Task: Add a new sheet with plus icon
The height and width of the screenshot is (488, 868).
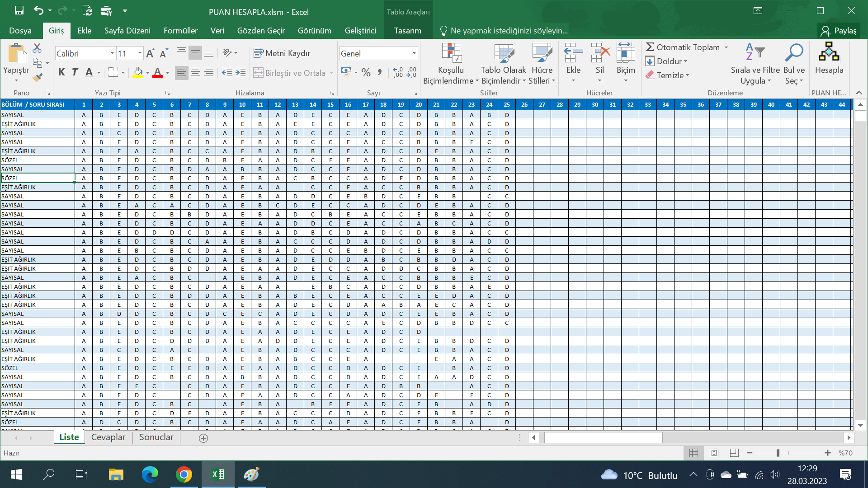Action: coord(203,438)
